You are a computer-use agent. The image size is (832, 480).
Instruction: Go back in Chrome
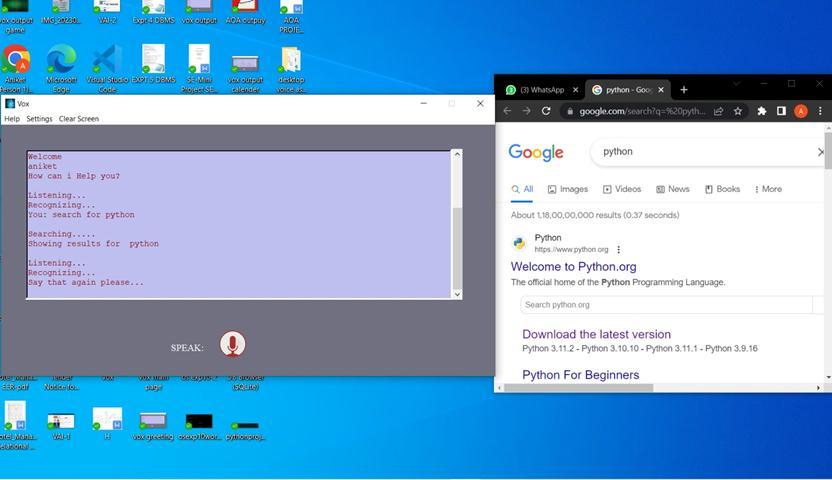(507, 111)
